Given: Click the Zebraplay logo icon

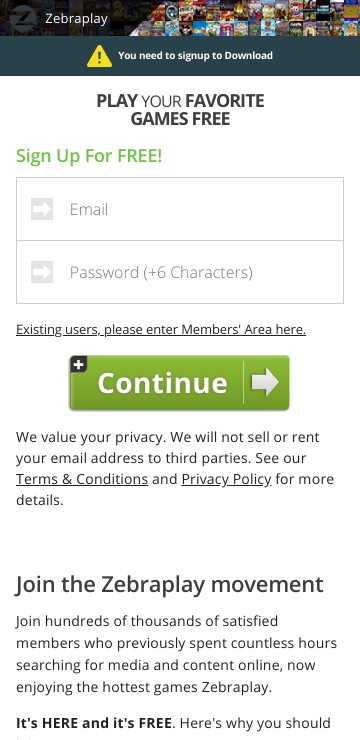Looking at the screenshot, I should point(22,18).
